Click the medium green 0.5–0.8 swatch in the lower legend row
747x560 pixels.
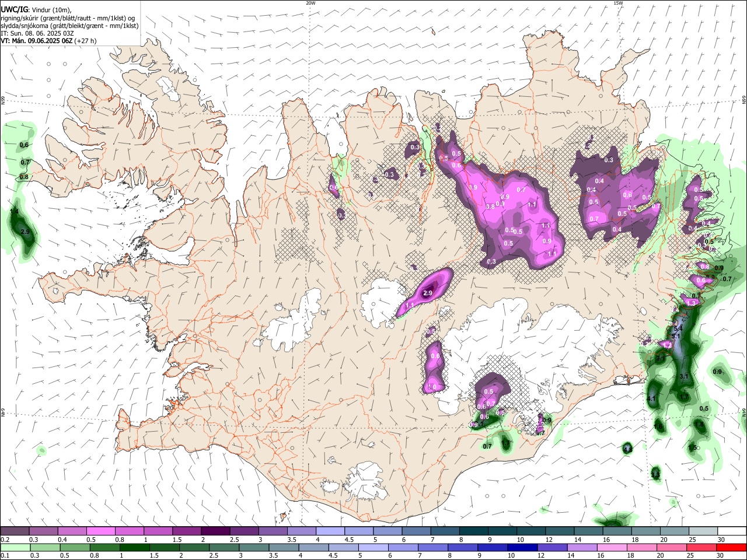(75, 547)
